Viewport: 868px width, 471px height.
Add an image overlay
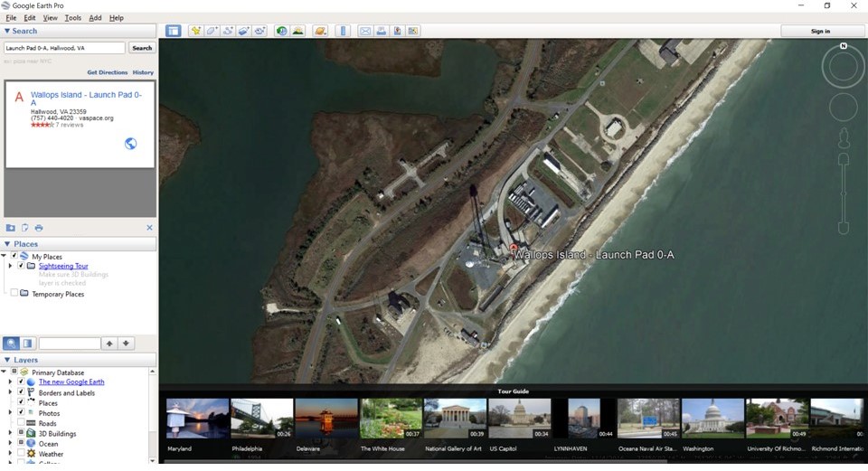pyautogui.click(x=243, y=31)
